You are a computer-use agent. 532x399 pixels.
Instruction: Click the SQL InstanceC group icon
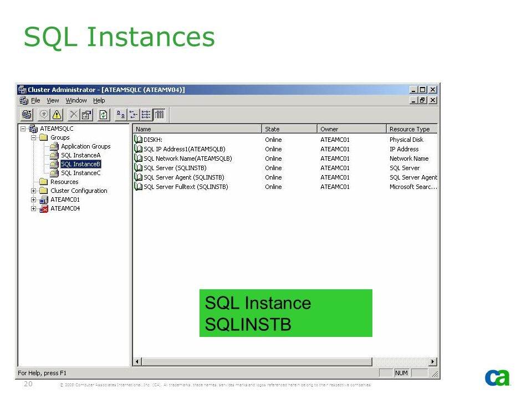point(54,173)
